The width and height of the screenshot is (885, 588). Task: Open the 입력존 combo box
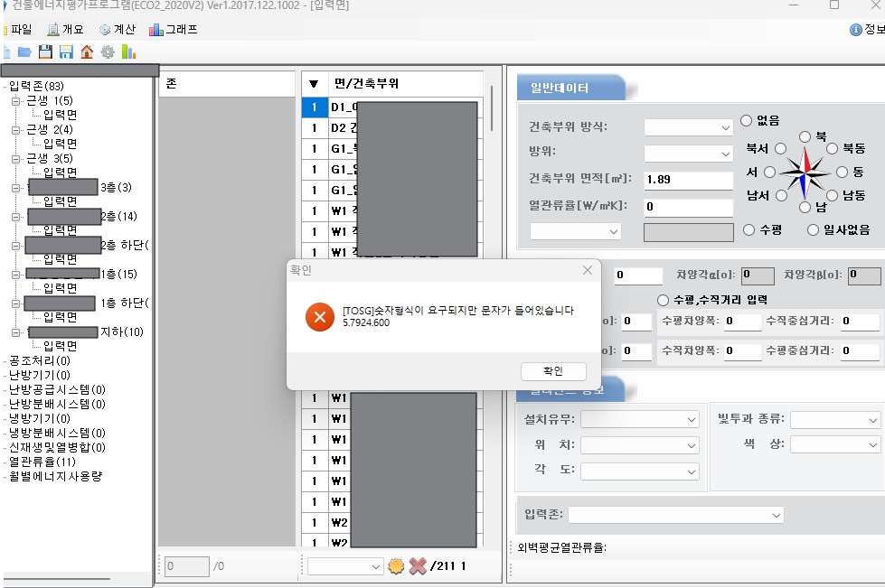click(x=675, y=515)
